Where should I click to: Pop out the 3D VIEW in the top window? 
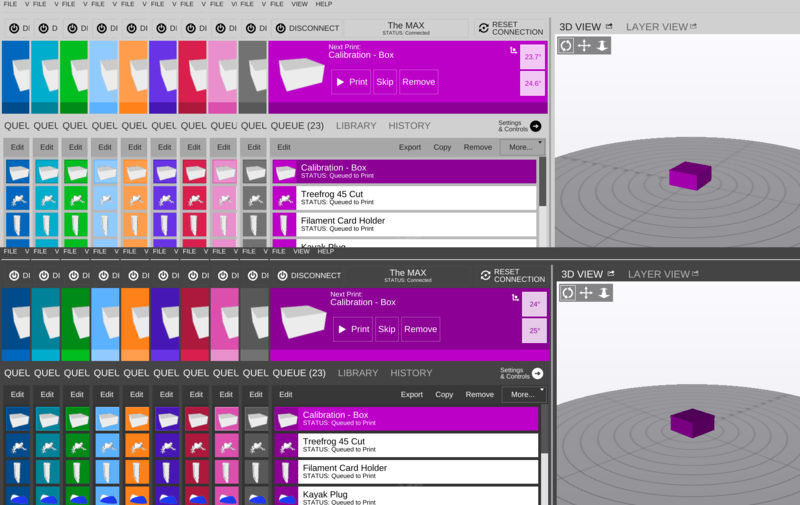[609, 26]
